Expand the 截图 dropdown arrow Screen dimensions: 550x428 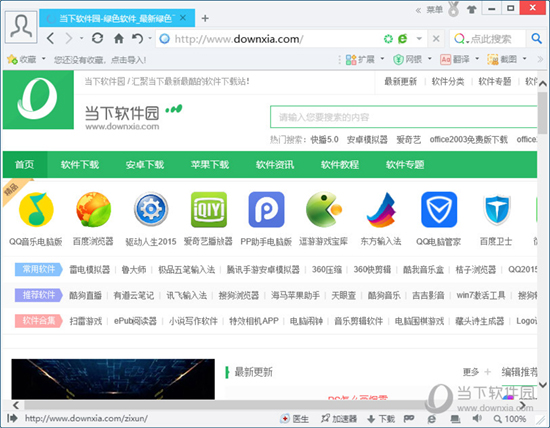(524, 59)
